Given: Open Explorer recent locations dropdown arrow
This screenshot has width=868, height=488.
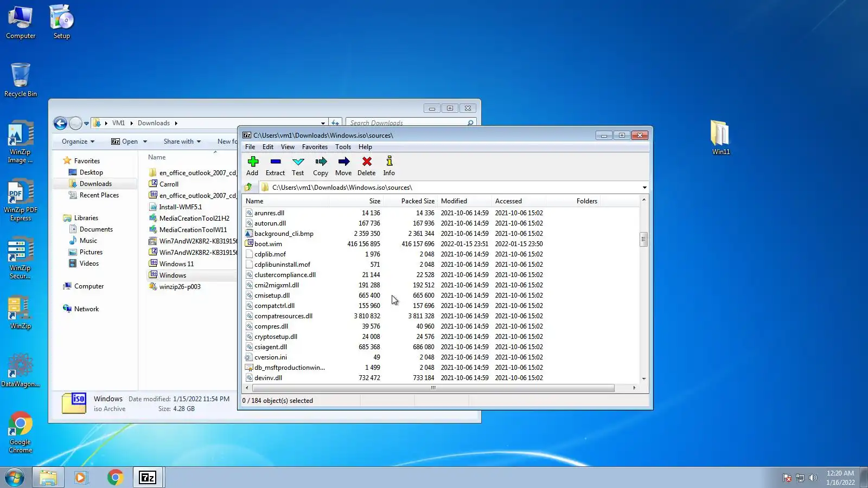Looking at the screenshot, I should click(86, 124).
